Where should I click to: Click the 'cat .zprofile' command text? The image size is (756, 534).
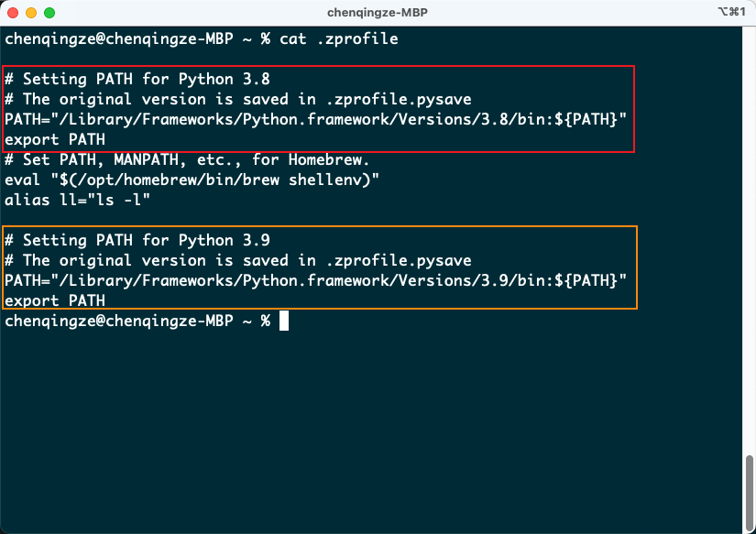pos(339,39)
